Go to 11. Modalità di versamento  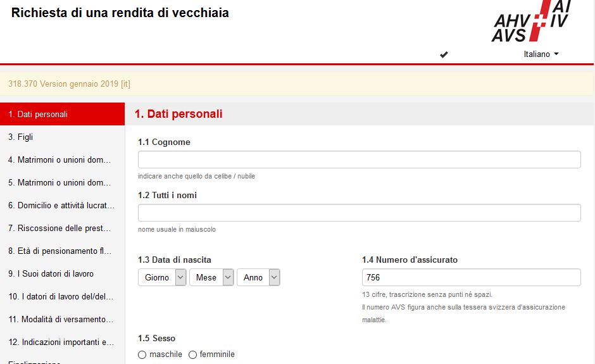pos(61,320)
